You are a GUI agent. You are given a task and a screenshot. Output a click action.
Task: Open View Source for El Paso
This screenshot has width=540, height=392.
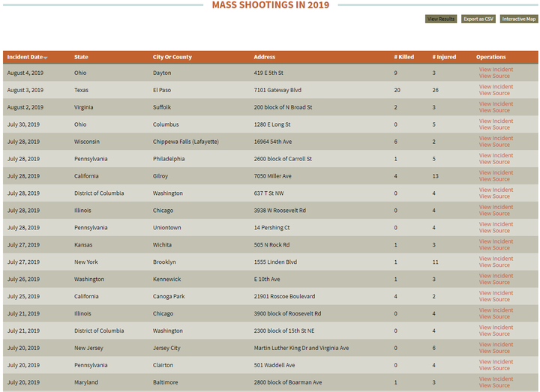pyautogui.click(x=494, y=93)
